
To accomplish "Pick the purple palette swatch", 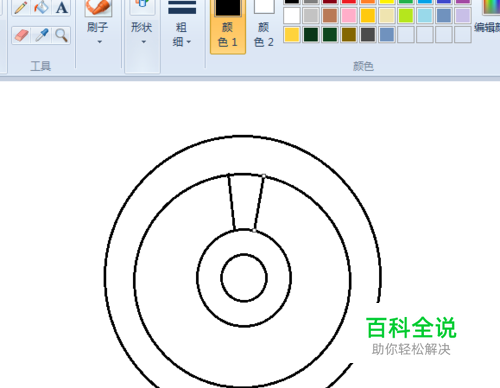I will point(463,1).
